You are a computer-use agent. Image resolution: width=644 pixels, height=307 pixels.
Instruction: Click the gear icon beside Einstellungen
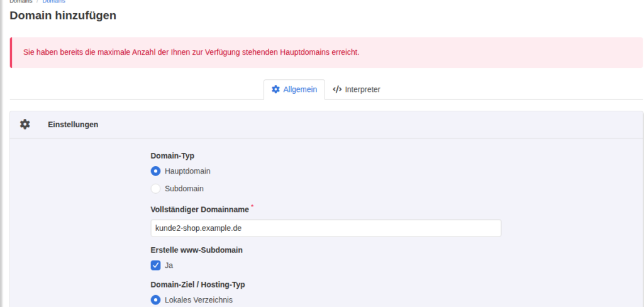point(25,124)
